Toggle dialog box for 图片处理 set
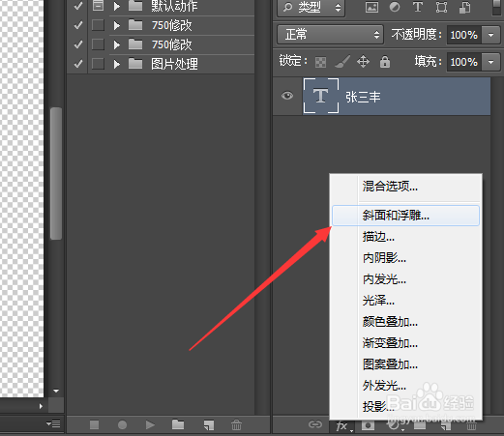Viewport: 504px width, 436px height. coord(98,64)
